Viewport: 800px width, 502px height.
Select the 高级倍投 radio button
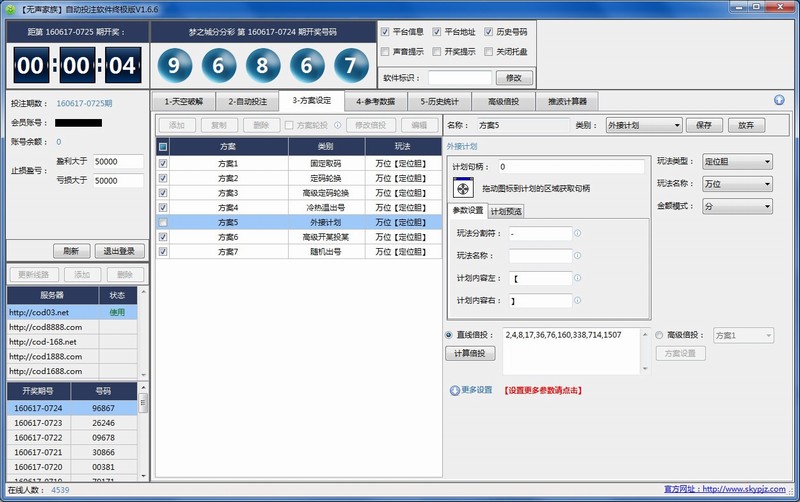[661, 334]
